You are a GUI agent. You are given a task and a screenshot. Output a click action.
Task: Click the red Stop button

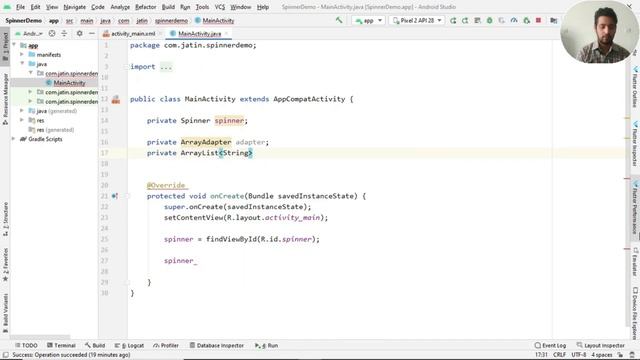(x=538, y=20)
